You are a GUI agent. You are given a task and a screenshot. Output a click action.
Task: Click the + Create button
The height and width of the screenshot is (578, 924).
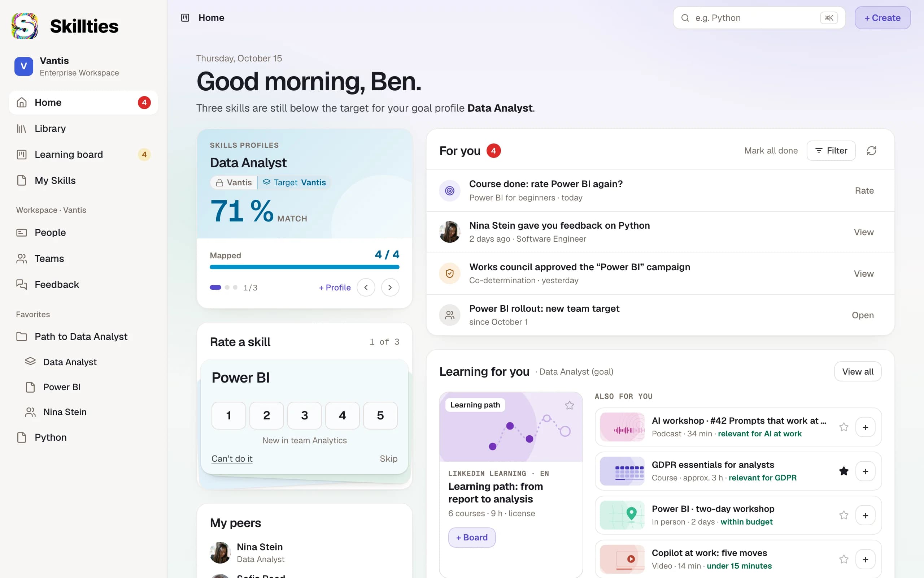point(882,18)
